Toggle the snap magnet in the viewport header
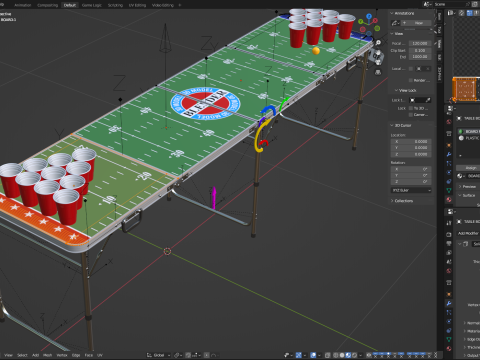Viewport: 480px width, 360px height. point(188,355)
